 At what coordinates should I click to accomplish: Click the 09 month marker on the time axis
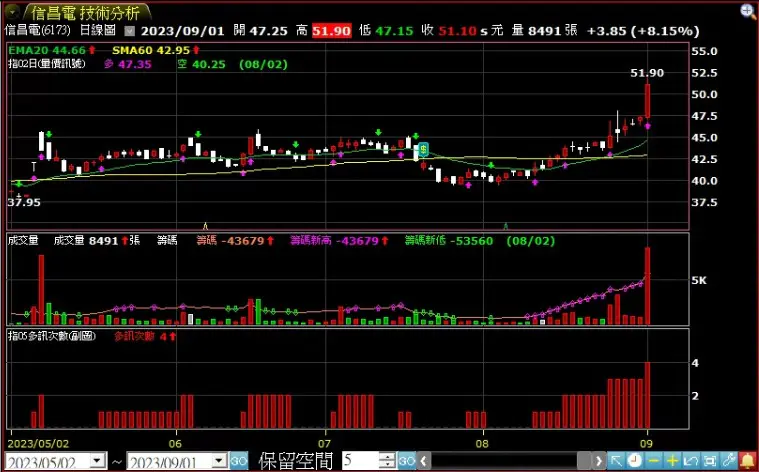point(647,443)
